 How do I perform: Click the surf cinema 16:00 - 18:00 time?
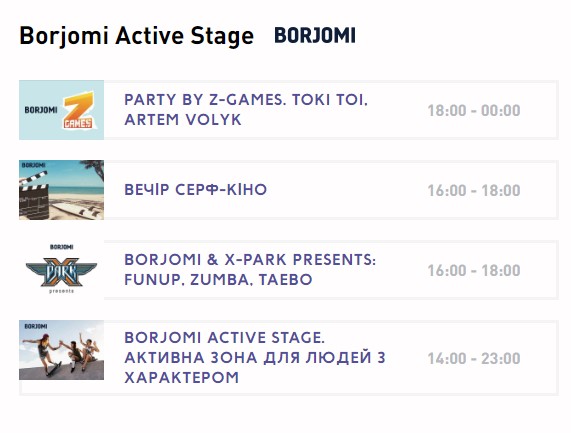474,190
